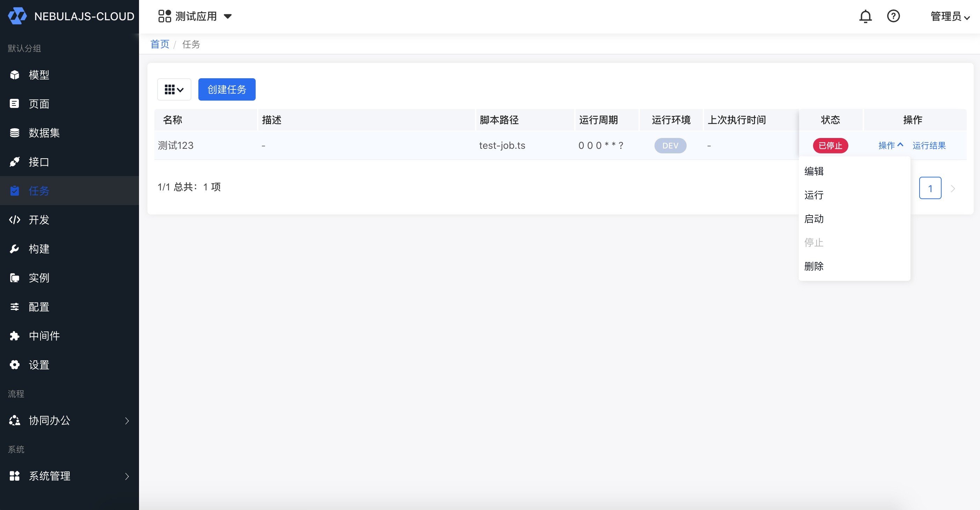The image size is (980, 510).
Task: Open the 测试应用 application switcher dropdown
Action: pyautogui.click(x=195, y=16)
